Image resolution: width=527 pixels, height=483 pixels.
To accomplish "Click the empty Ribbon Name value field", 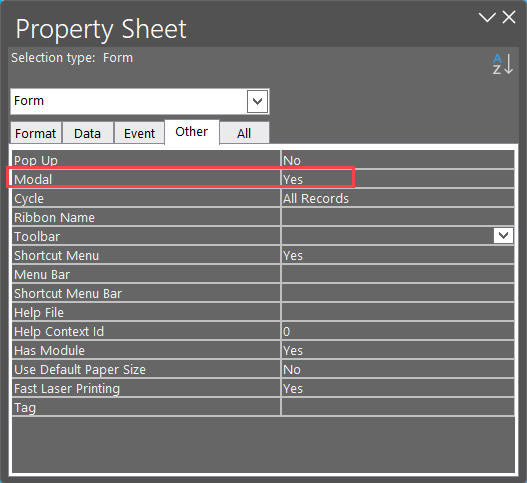I will coord(398,217).
